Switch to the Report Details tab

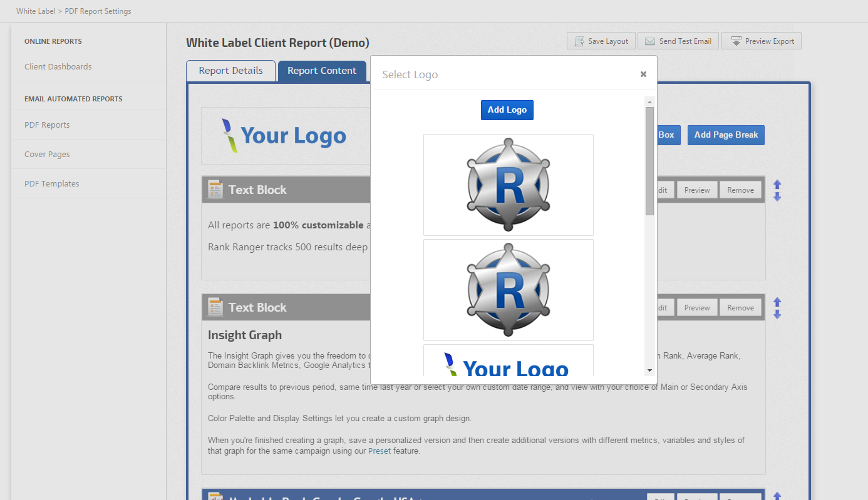click(x=230, y=71)
